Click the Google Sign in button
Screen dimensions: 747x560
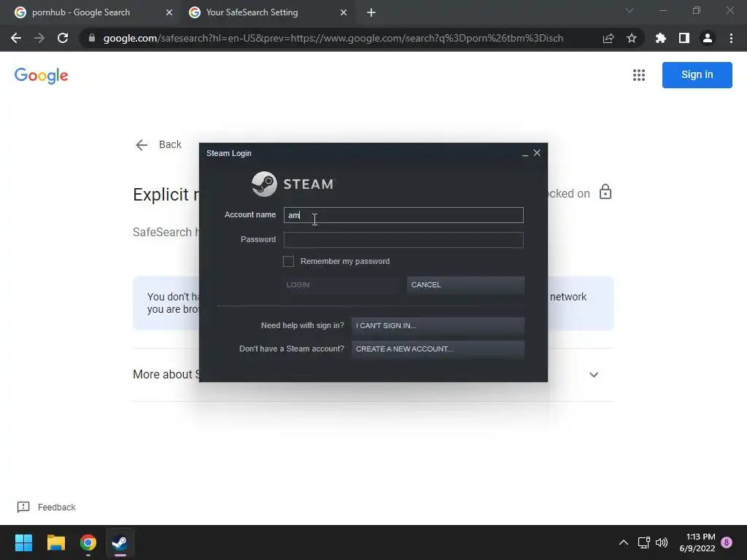(x=697, y=75)
